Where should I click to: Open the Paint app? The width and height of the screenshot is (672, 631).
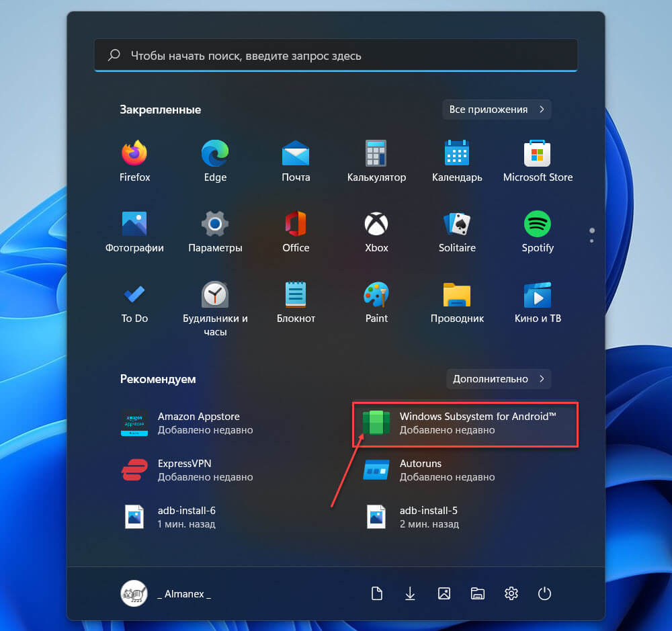tap(376, 303)
